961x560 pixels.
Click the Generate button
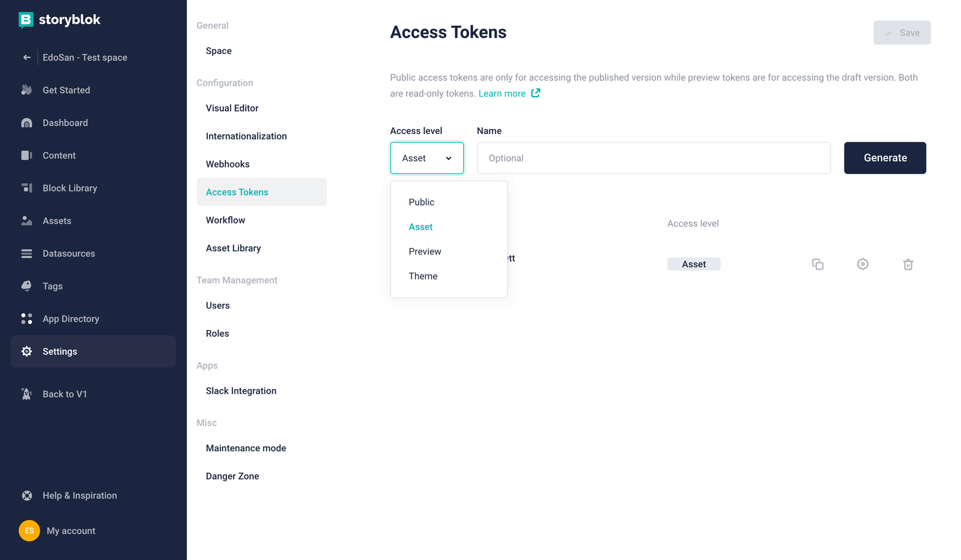coord(885,158)
